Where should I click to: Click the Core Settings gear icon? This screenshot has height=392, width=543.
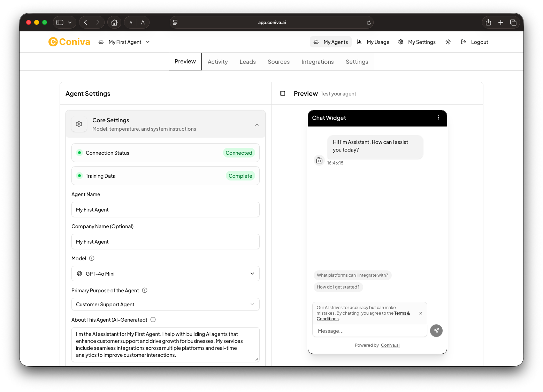[x=79, y=124]
